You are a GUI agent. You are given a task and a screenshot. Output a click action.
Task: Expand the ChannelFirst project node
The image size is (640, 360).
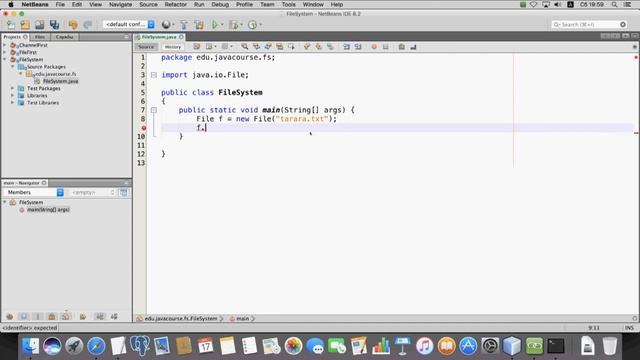point(4,45)
